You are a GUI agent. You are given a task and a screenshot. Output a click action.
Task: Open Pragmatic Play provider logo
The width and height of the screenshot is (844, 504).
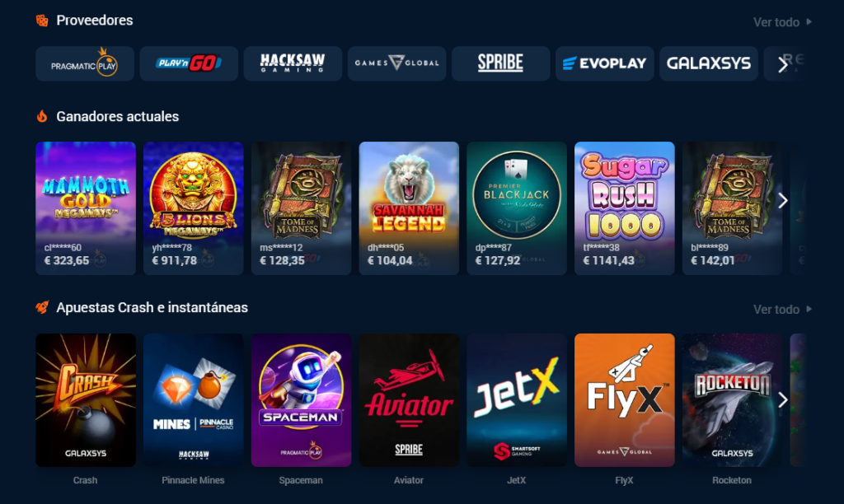(x=85, y=63)
